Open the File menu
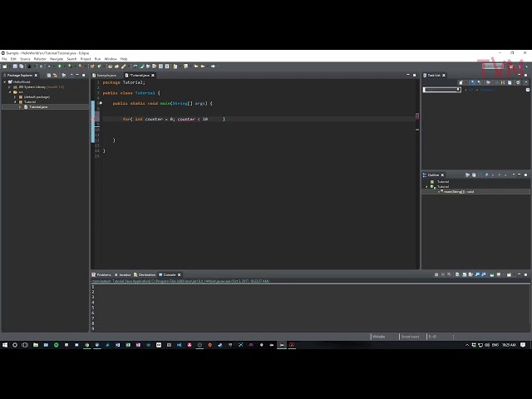Screen dimensions: 532x399 [x=4, y=59]
